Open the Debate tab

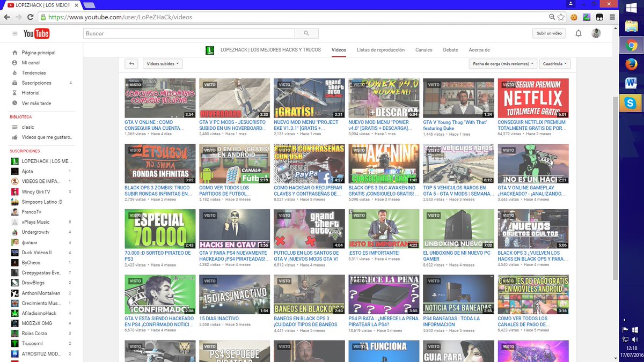450,50
